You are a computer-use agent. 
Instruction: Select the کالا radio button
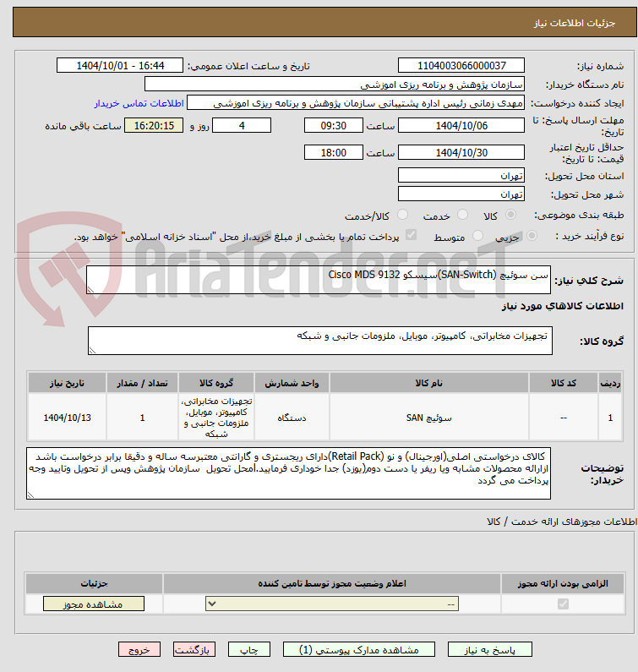tap(510, 215)
